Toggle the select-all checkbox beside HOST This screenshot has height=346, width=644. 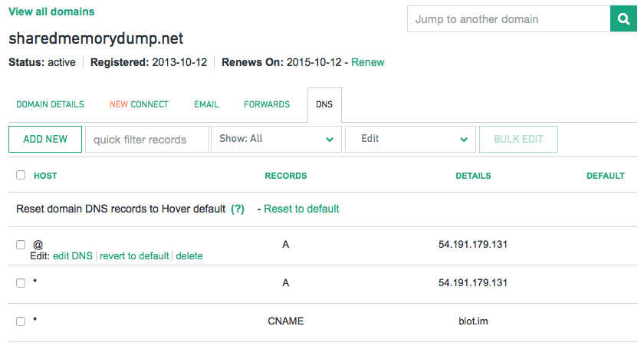pyautogui.click(x=21, y=175)
